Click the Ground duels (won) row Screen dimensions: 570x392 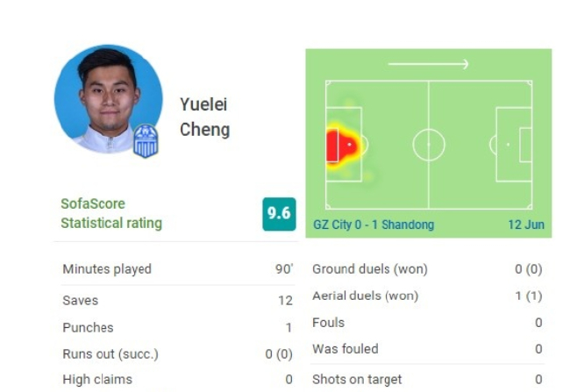(427, 269)
